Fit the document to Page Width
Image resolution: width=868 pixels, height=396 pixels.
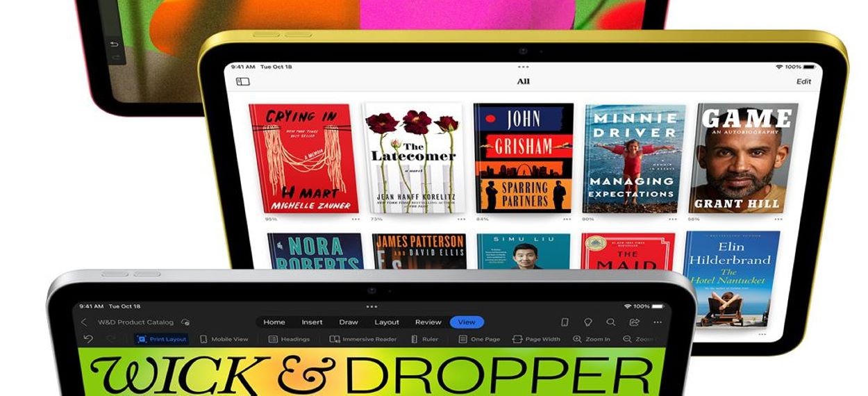pos(536,339)
